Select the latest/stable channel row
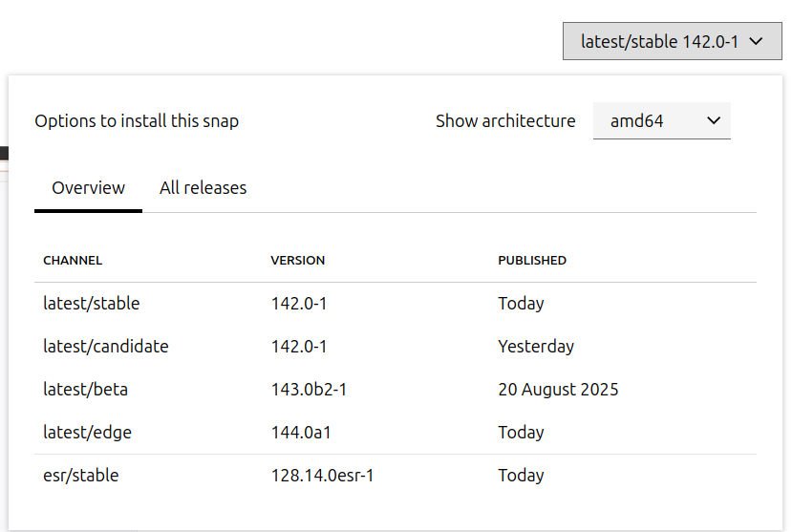 pyautogui.click(x=92, y=304)
